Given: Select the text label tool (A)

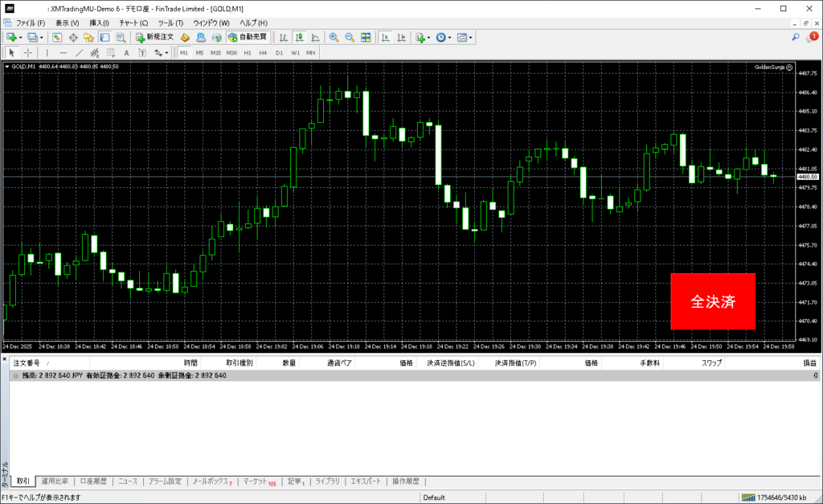Looking at the screenshot, I should pyautogui.click(x=127, y=52).
